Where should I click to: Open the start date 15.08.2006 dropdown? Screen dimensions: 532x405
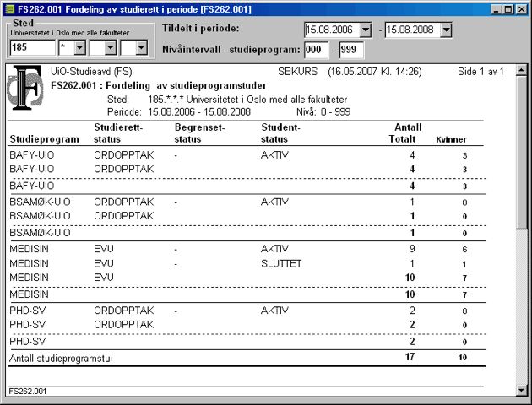pyautogui.click(x=366, y=30)
